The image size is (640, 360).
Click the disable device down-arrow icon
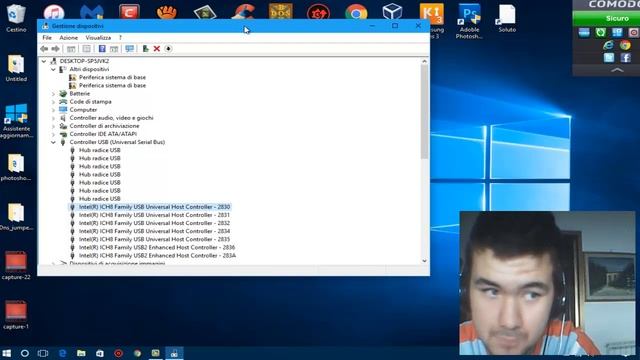click(168, 49)
